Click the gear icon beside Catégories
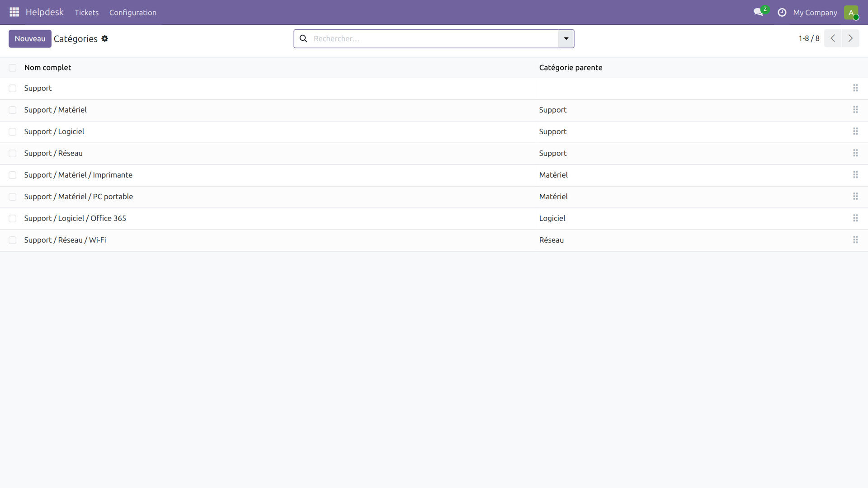The height and width of the screenshot is (488, 868). (105, 39)
